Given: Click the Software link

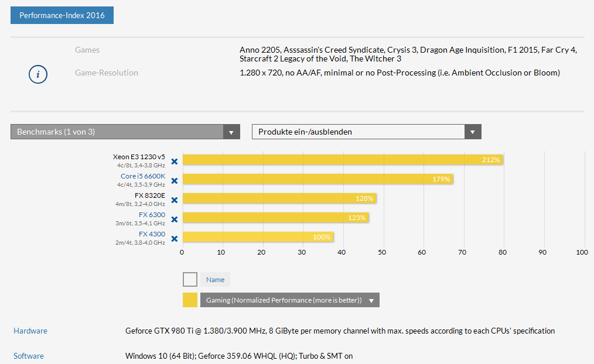Looking at the screenshot, I should [x=29, y=356].
